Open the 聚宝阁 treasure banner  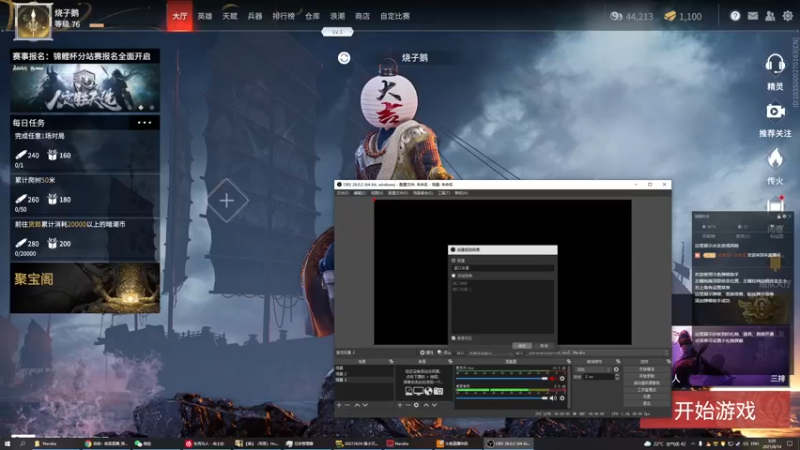click(85, 288)
